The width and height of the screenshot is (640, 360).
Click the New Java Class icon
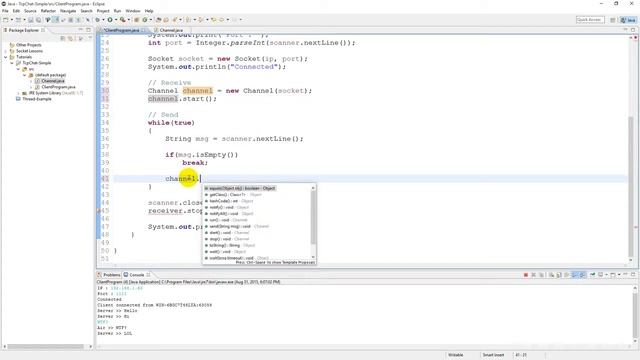click(x=144, y=20)
